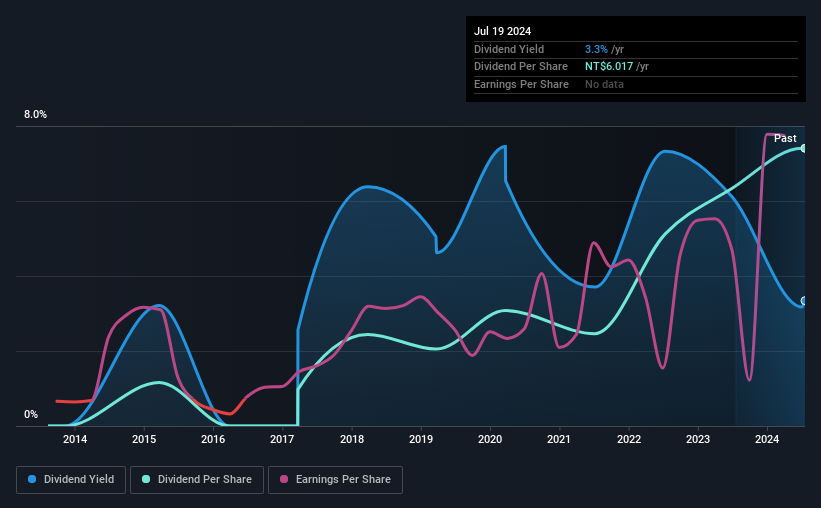Image resolution: width=821 pixels, height=508 pixels.
Task: Toggle the Dividend Per Share legend series
Action: [x=197, y=480]
